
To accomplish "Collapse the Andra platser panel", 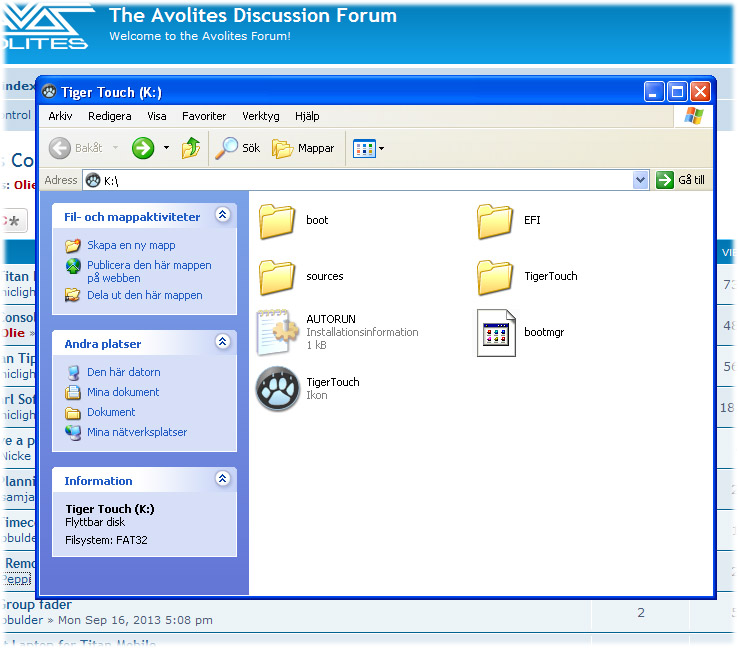I will [223, 341].
